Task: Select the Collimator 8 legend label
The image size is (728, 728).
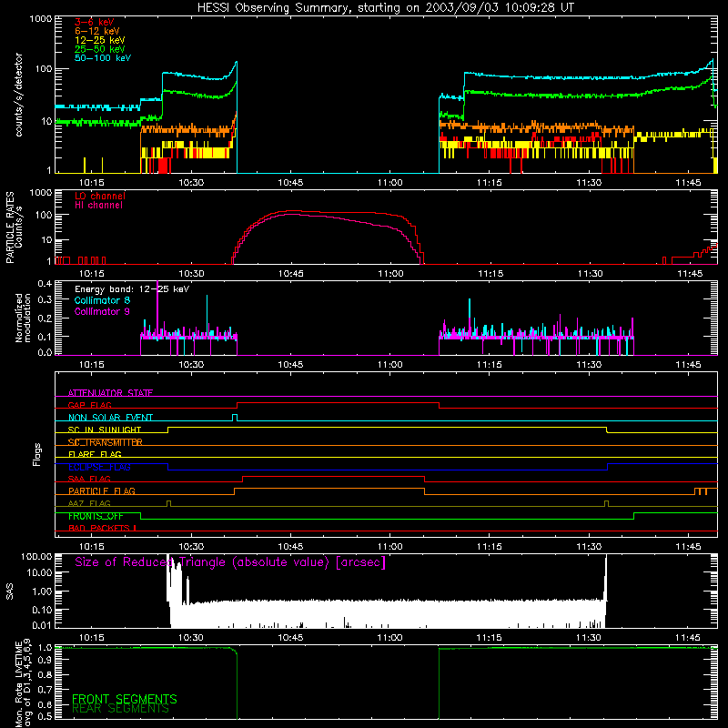Action: [x=102, y=300]
